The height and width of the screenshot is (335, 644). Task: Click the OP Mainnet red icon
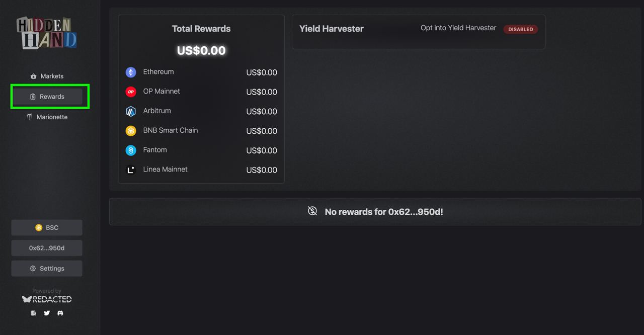pyautogui.click(x=131, y=92)
